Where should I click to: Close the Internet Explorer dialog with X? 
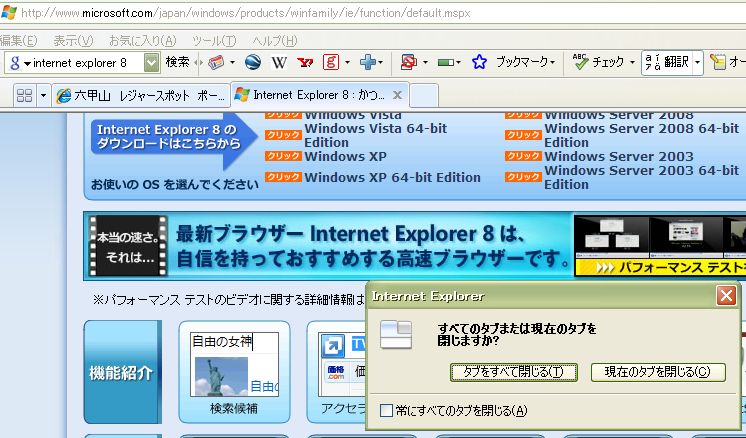pyautogui.click(x=726, y=296)
